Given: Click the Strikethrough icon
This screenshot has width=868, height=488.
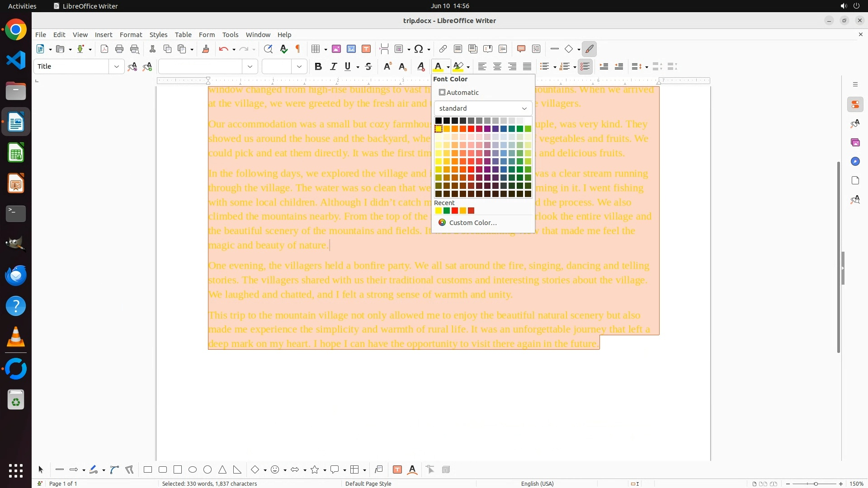Looking at the screenshot, I should click(x=368, y=66).
